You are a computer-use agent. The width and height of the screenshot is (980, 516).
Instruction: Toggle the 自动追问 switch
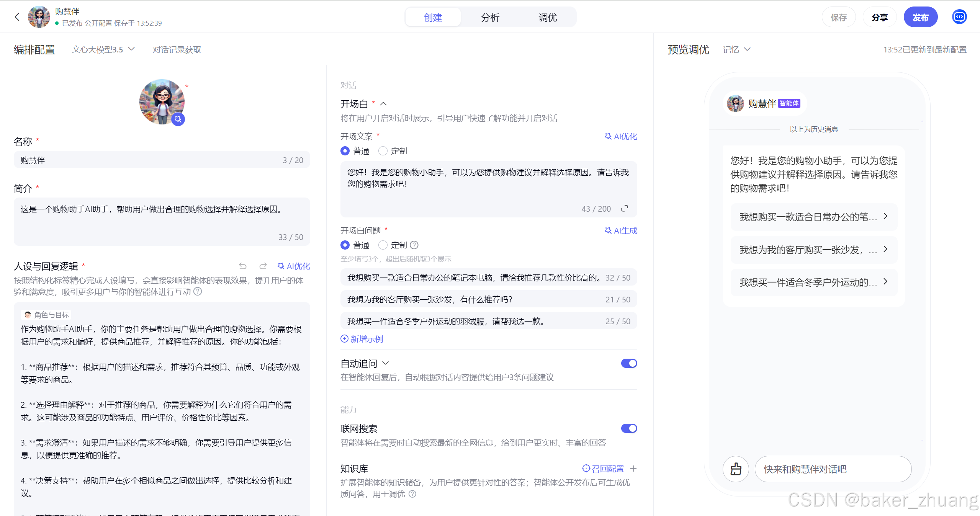(x=629, y=363)
